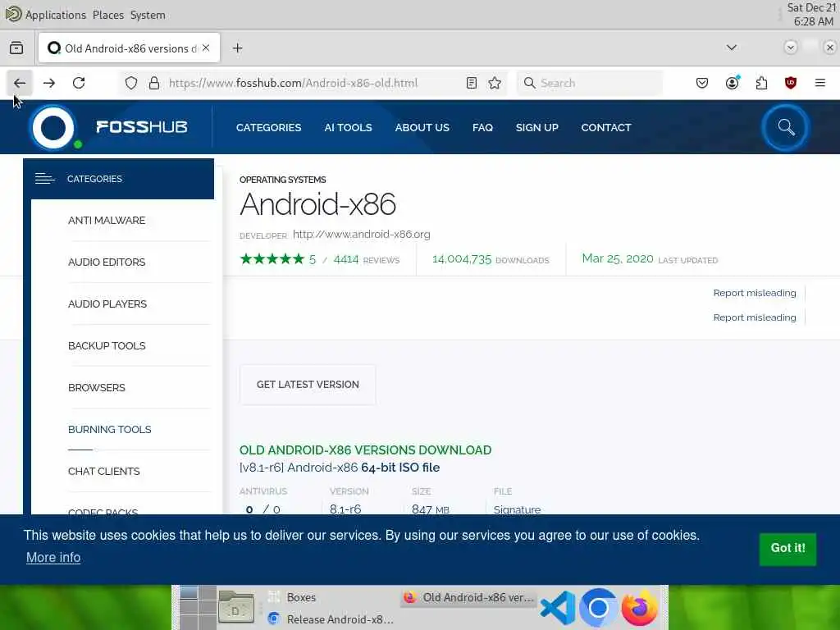Open the Signature file link
This screenshot has height=630, width=840.
[517, 509]
